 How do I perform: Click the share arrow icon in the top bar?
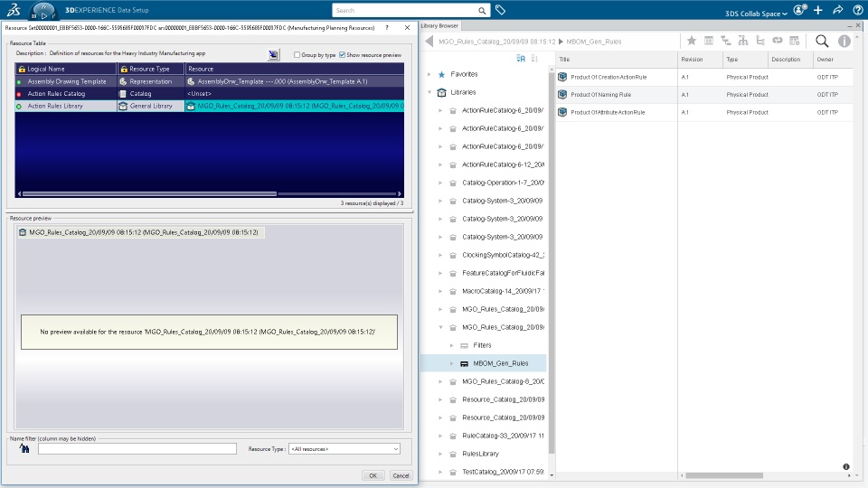pos(838,10)
